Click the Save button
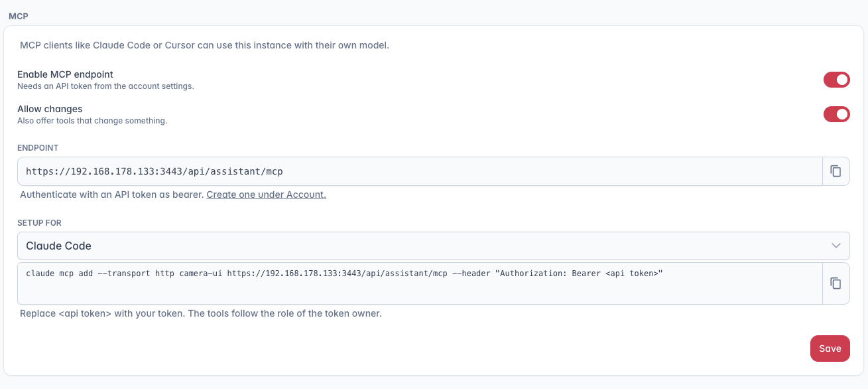The width and height of the screenshot is (868, 389). [830, 349]
